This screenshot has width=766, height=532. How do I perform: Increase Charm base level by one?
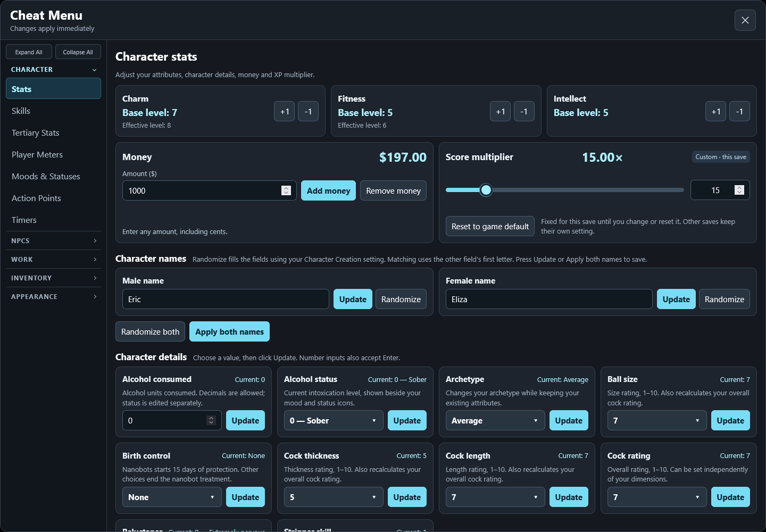pos(285,111)
